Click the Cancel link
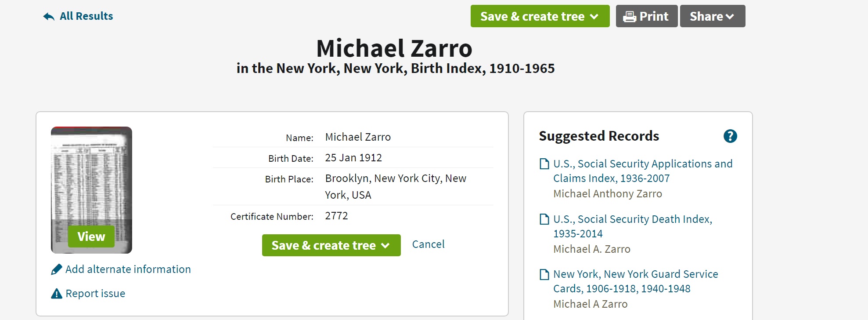This screenshot has width=868, height=320. tap(428, 244)
